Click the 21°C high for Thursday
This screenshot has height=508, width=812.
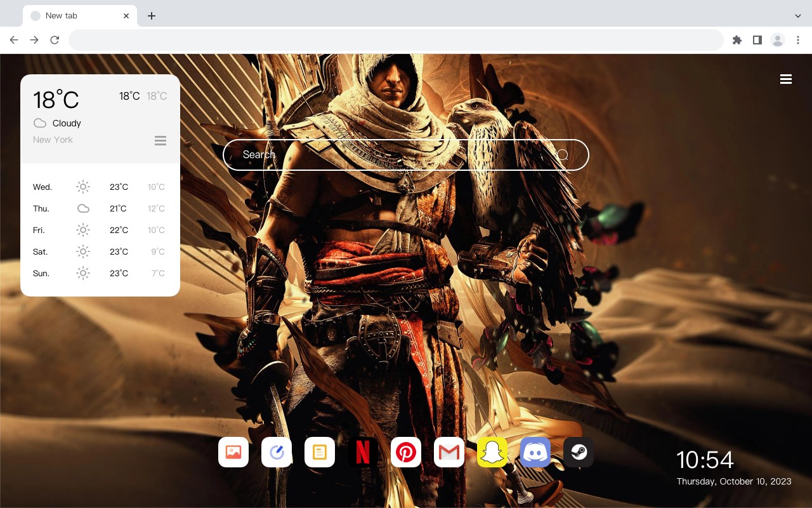119,208
